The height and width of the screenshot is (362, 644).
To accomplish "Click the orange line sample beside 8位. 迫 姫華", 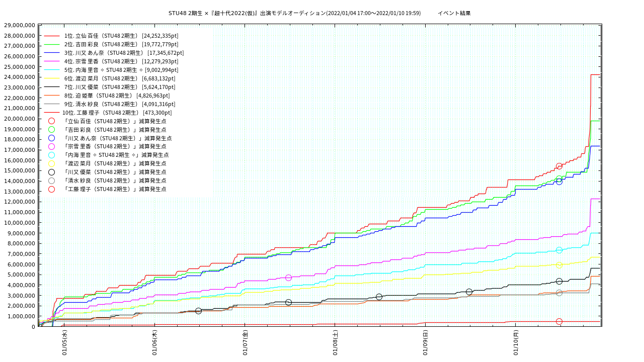I will (51, 96).
